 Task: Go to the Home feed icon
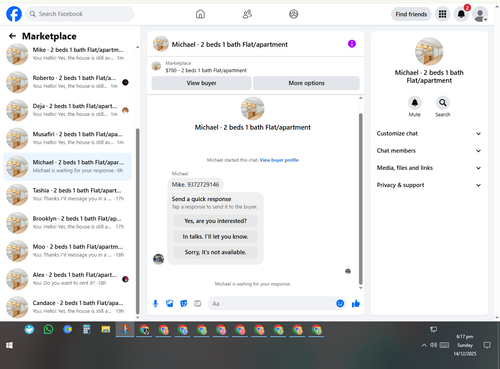(x=200, y=14)
